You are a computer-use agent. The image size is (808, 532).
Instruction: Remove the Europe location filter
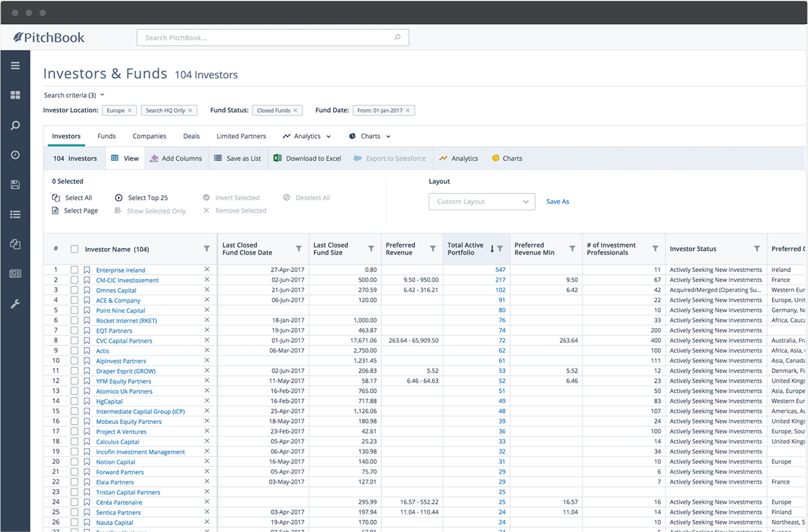coord(130,111)
